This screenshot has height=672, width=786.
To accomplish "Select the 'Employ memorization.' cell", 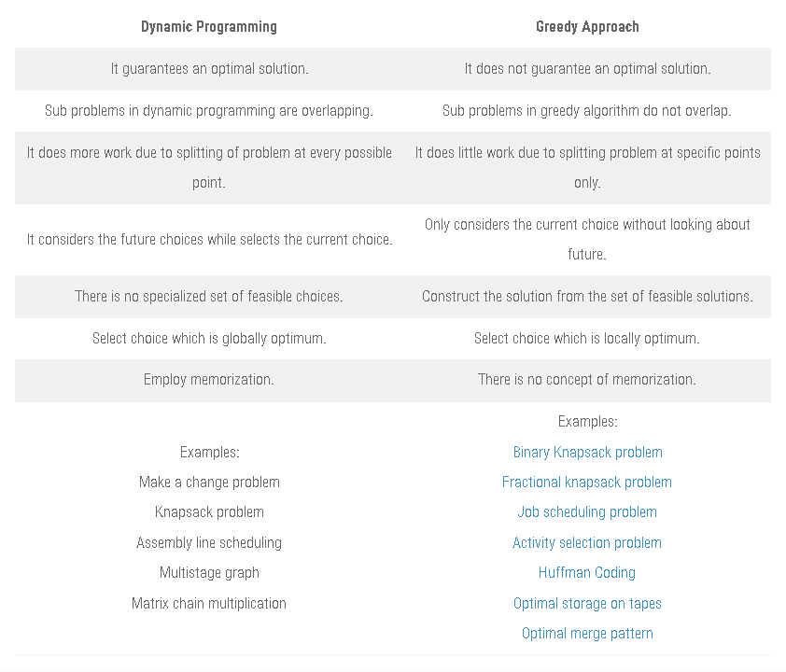I will click(209, 380).
